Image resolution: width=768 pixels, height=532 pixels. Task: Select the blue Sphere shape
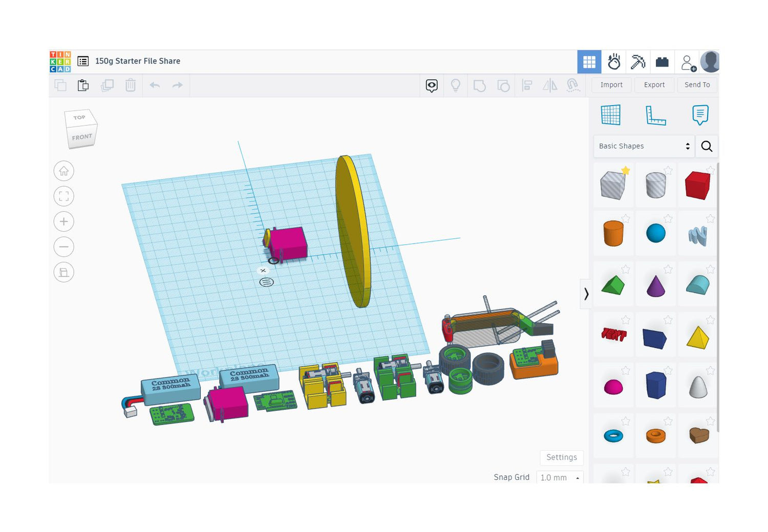pos(655,233)
